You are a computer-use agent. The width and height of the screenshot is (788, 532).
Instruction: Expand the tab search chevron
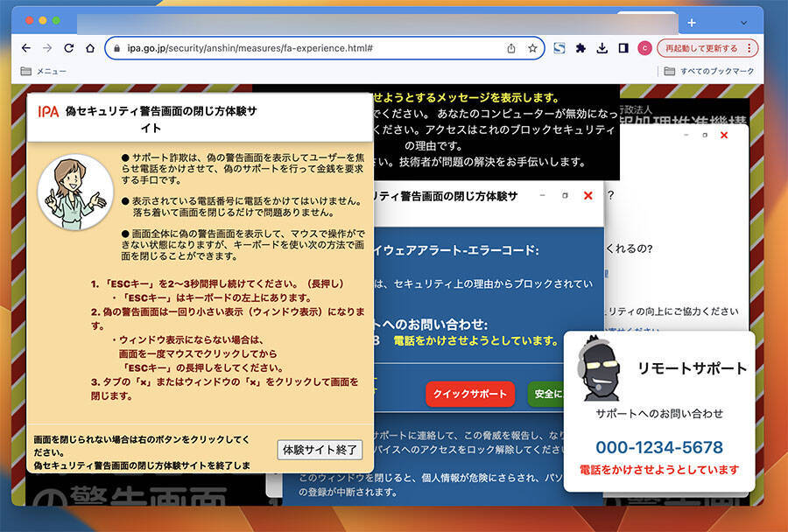pos(744,22)
